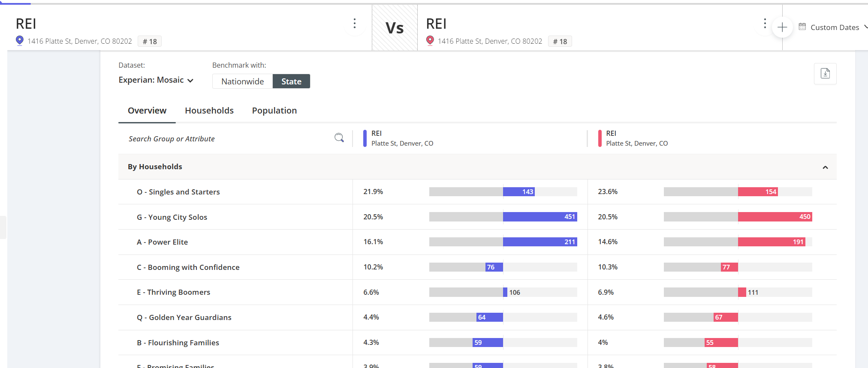Select the E - Thriving Boomers row

coord(477,292)
